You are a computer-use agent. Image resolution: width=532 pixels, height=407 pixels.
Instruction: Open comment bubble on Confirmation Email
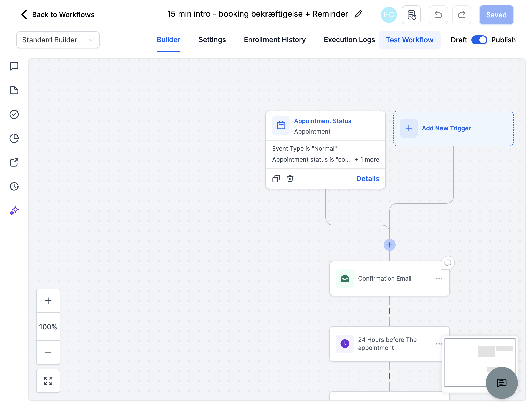[448, 263]
